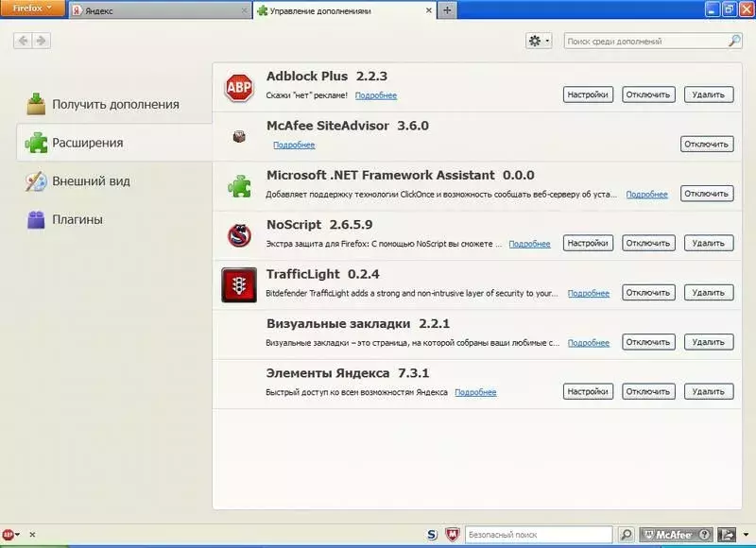Screen dimensions: 756x548
Task: Open the orange Firefox menu button
Action: click(32, 9)
